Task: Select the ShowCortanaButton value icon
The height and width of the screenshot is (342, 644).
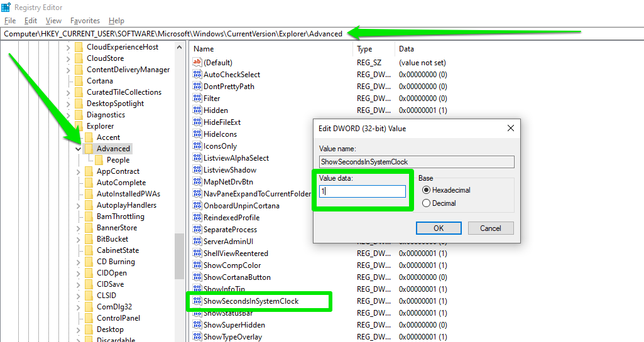Action: (x=197, y=277)
